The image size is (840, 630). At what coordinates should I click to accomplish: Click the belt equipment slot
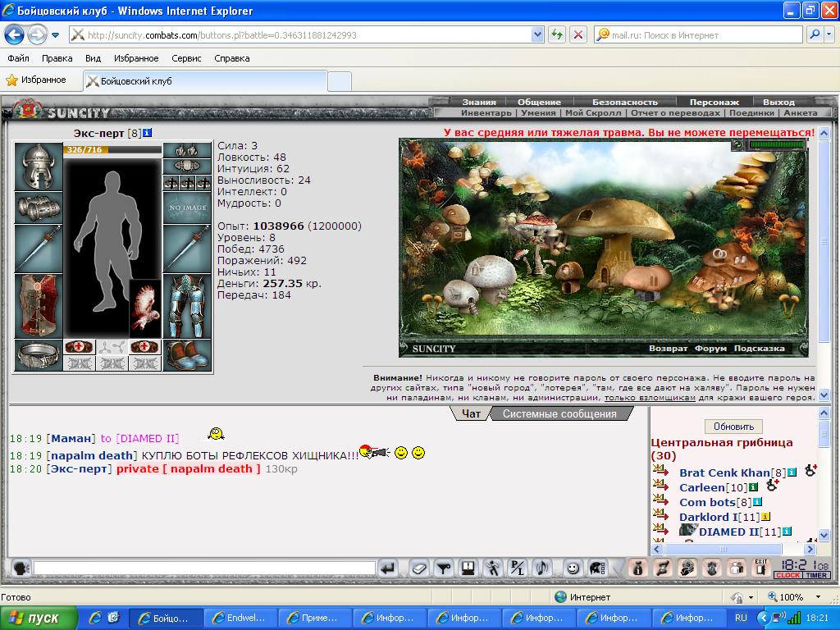38,355
